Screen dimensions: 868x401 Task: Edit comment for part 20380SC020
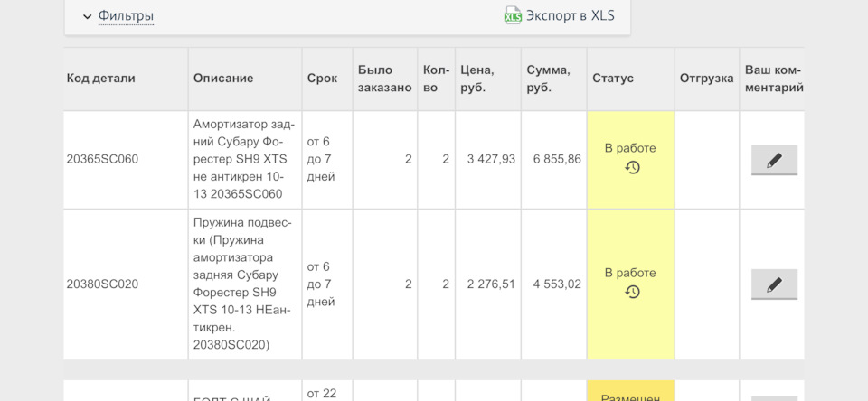tap(774, 284)
